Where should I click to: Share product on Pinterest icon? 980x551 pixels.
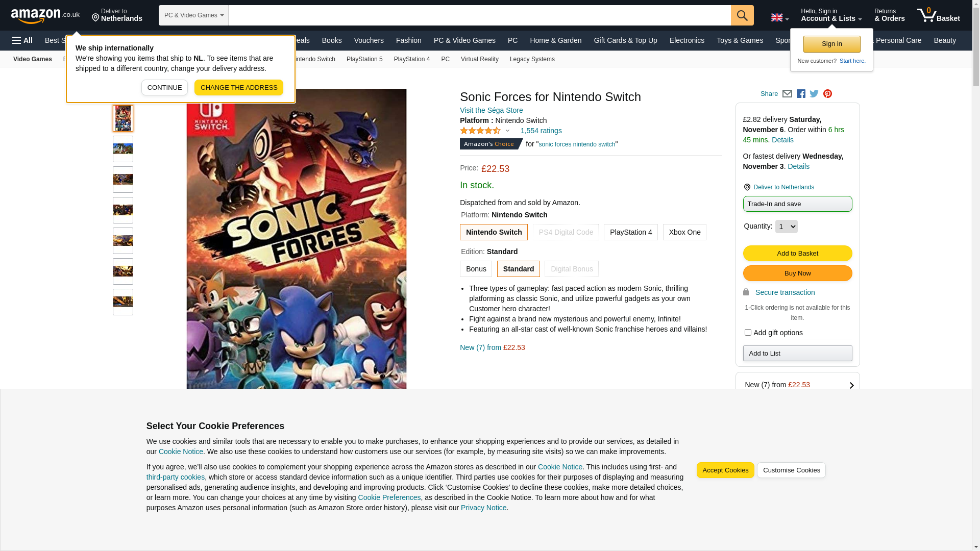coord(827,94)
